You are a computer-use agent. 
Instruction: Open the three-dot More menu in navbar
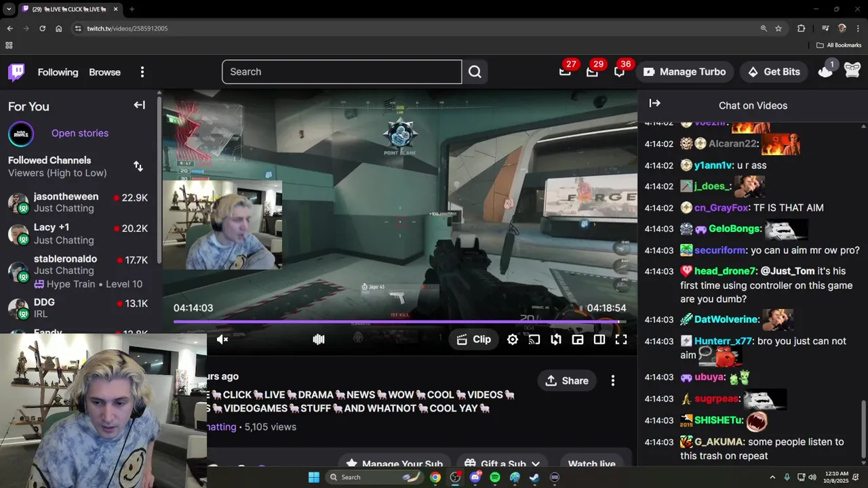tap(142, 72)
